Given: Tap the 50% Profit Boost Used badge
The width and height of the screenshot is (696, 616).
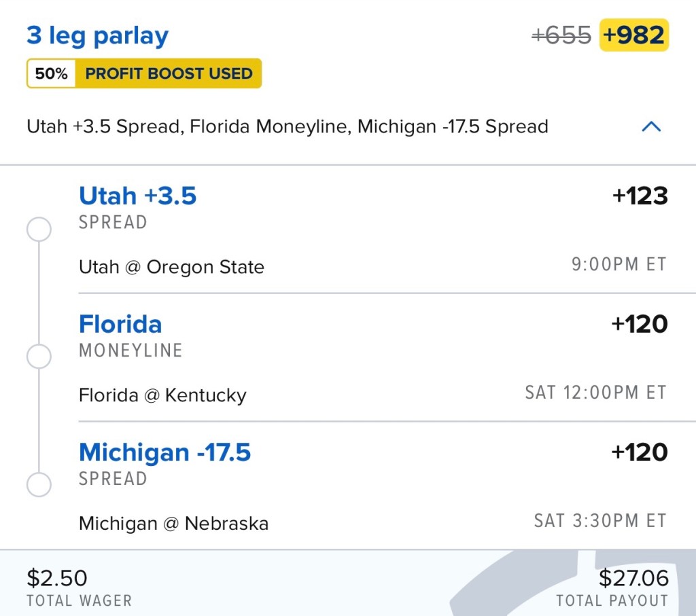Looking at the screenshot, I should pyautogui.click(x=144, y=73).
